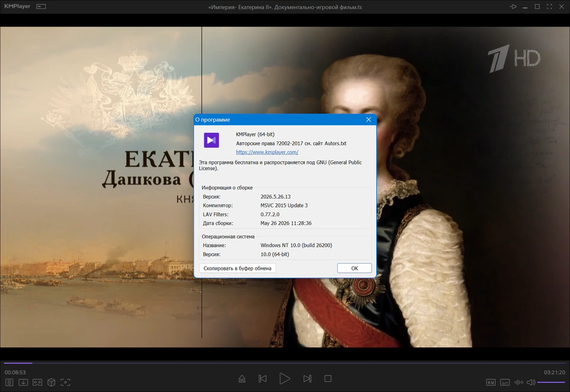This screenshot has height=392, width=570.
Task: Click the purple KMPlayer icon in About dialog
Action: click(x=211, y=140)
